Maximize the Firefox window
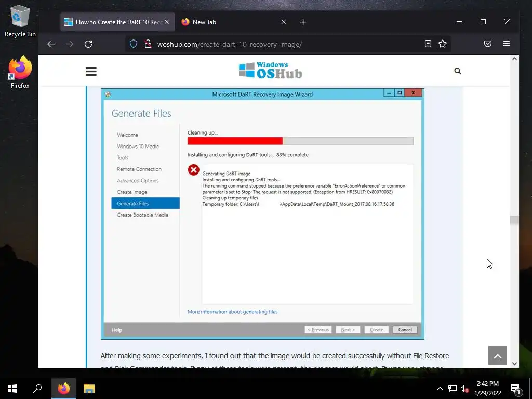 483,22
